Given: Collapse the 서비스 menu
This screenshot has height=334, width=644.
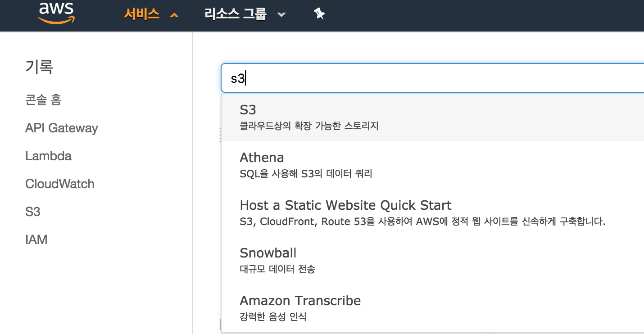Looking at the screenshot, I should (x=151, y=14).
